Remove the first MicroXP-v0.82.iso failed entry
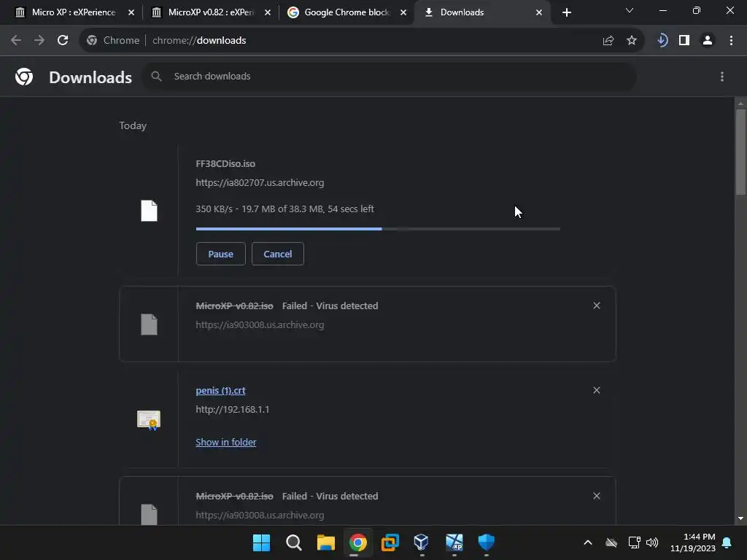 pos(597,306)
